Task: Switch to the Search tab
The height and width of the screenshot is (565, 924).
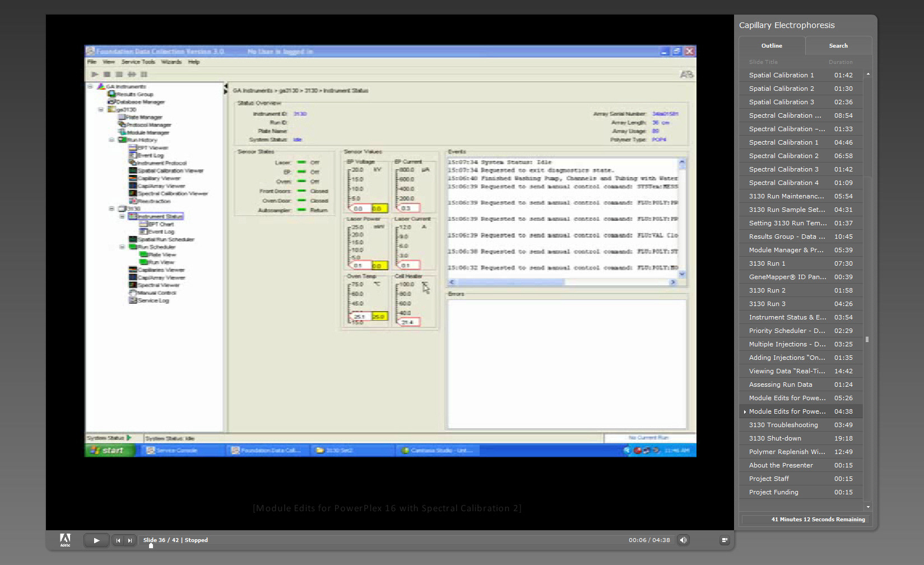Action: click(838, 46)
